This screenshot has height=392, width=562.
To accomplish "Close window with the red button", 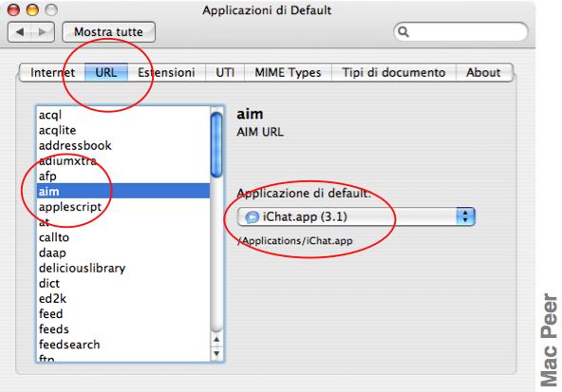I will tap(13, 9).
